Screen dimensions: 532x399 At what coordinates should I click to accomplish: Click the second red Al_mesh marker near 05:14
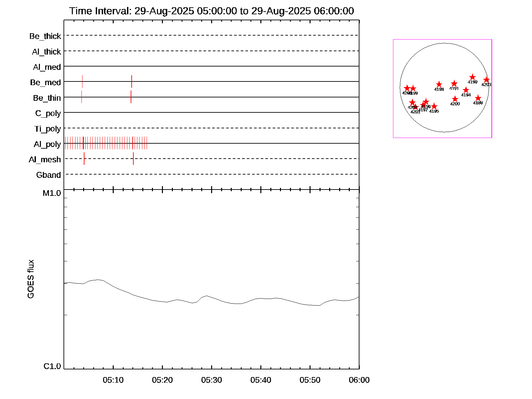pos(133,159)
